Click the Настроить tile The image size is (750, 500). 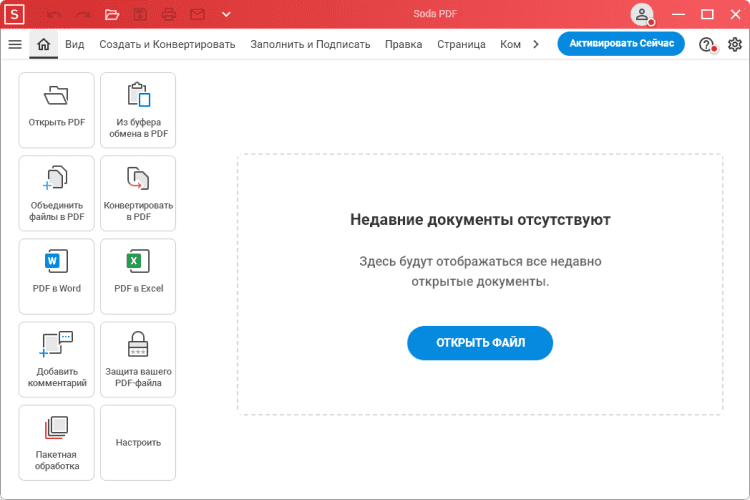click(x=138, y=443)
